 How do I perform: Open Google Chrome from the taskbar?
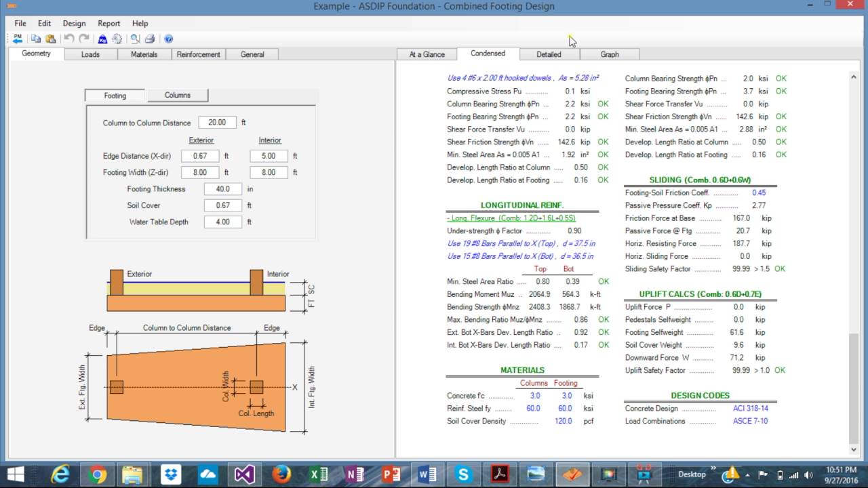(x=96, y=474)
